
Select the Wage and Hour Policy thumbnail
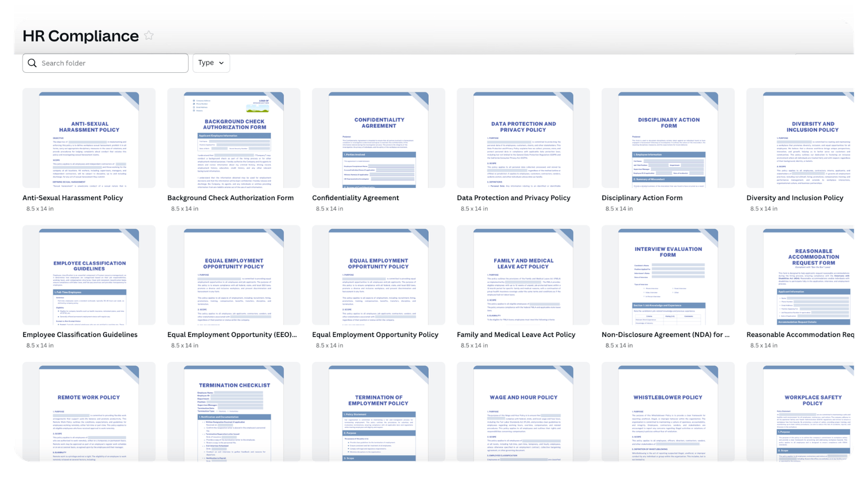523,412
